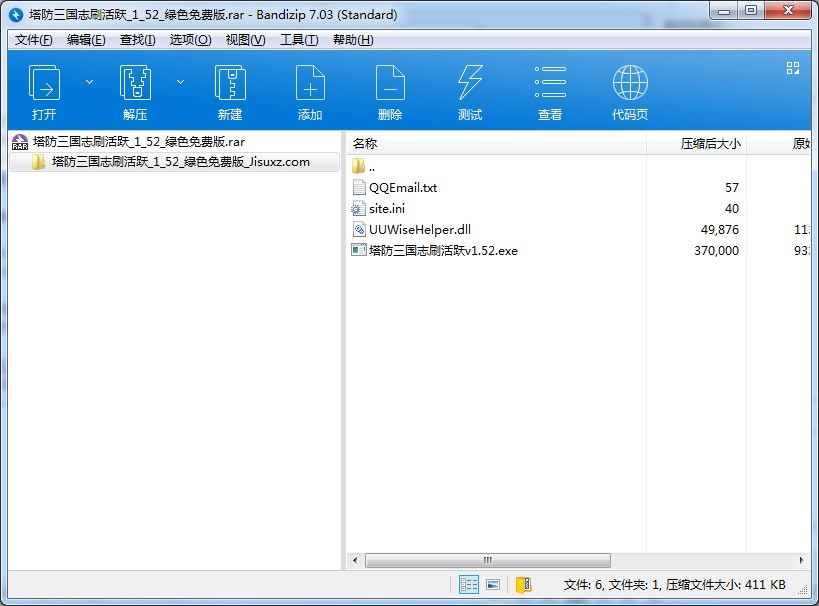Select the QQEmail.txt file
The image size is (819, 606).
pos(403,188)
